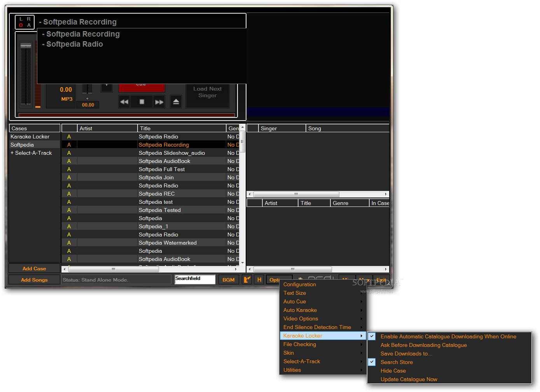Adjust the small pitch fader above 00.00

(87, 89)
